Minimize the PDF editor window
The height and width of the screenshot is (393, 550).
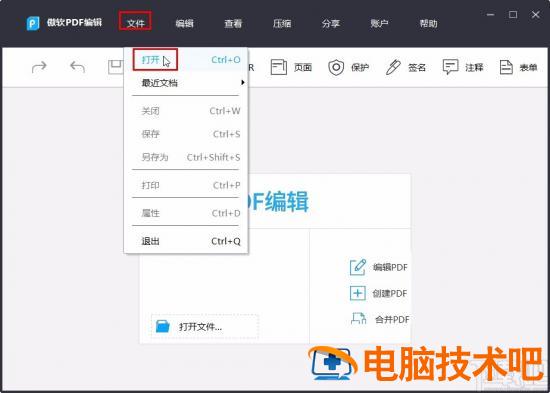pos(491,15)
